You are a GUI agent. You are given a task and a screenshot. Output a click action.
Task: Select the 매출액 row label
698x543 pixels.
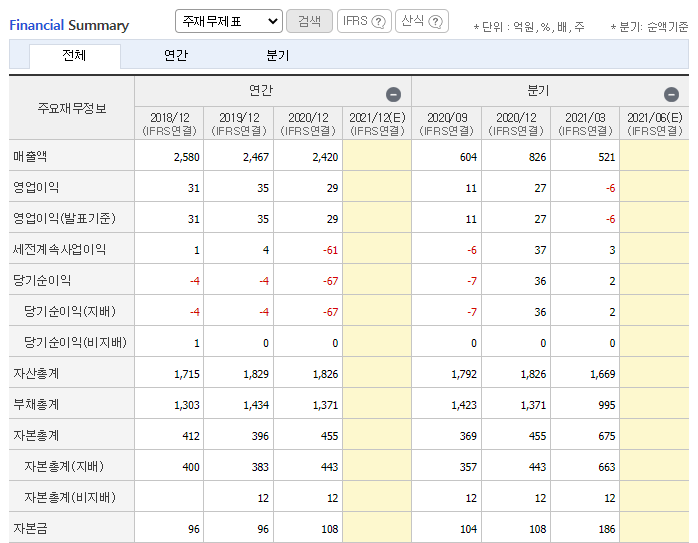(30, 156)
